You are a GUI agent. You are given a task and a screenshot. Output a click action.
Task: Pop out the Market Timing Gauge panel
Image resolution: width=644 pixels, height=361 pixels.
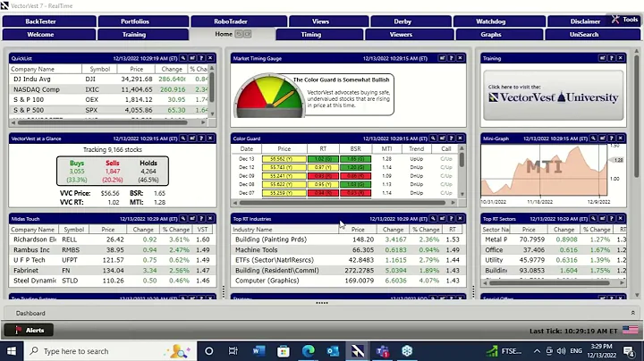(442, 58)
